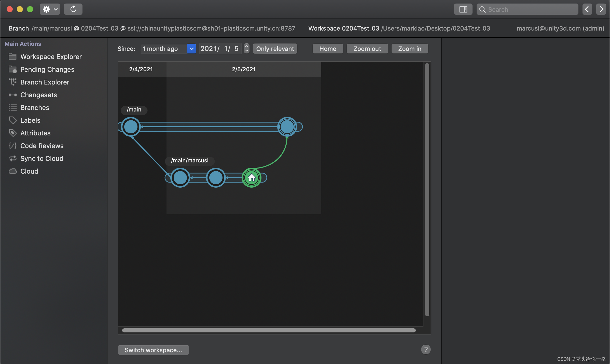Click Zoom in button
The width and height of the screenshot is (610, 364).
pyautogui.click(x=409, y=48)
